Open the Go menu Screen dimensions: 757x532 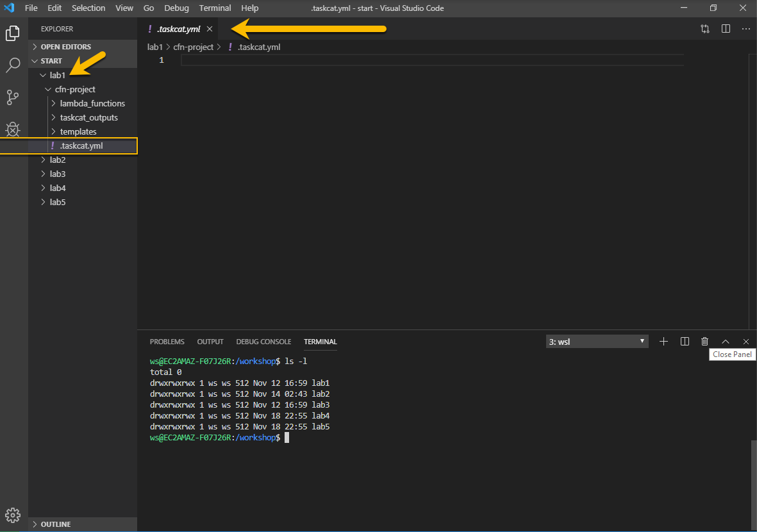pyautogui.click(x=149, y=8)
